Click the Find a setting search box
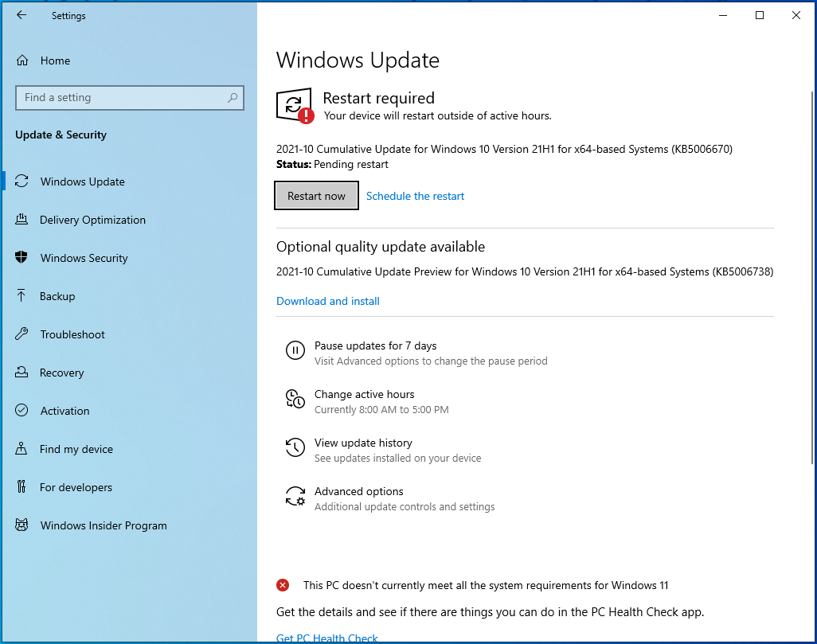817x644 pixels. click(130, 97)
